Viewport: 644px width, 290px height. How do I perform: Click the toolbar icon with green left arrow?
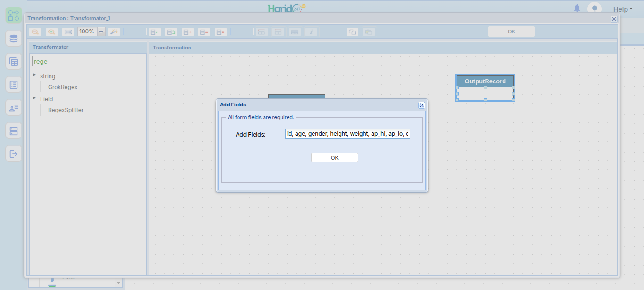[x=155, y=32]
